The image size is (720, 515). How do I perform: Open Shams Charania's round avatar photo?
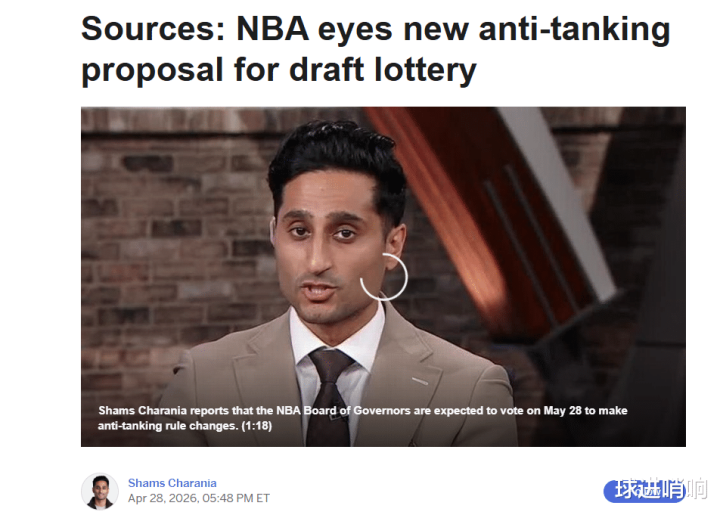tap(100, 491)
